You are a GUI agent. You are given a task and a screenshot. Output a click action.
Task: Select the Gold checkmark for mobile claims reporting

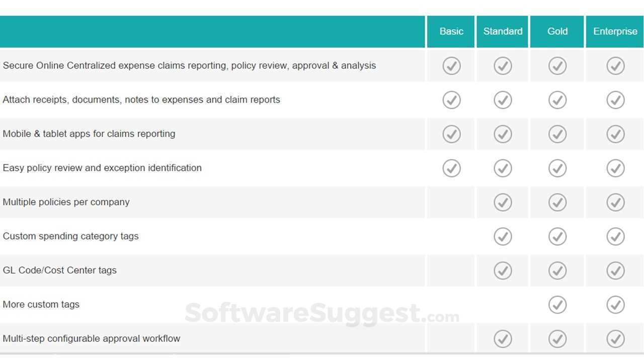pos(557,134)
